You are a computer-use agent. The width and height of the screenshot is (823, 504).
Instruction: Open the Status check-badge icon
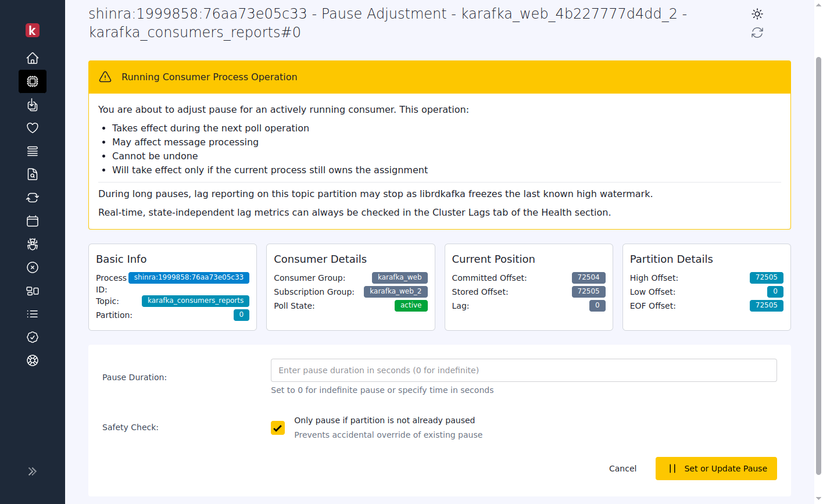33,337
